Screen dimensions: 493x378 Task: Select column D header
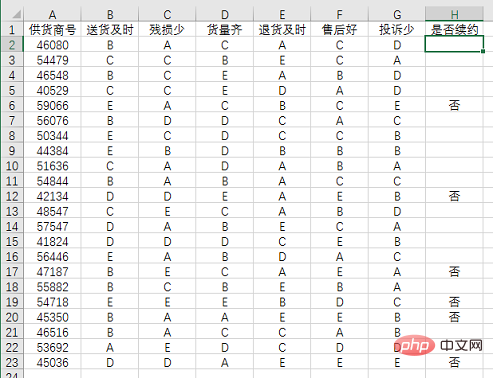[225, 14]
